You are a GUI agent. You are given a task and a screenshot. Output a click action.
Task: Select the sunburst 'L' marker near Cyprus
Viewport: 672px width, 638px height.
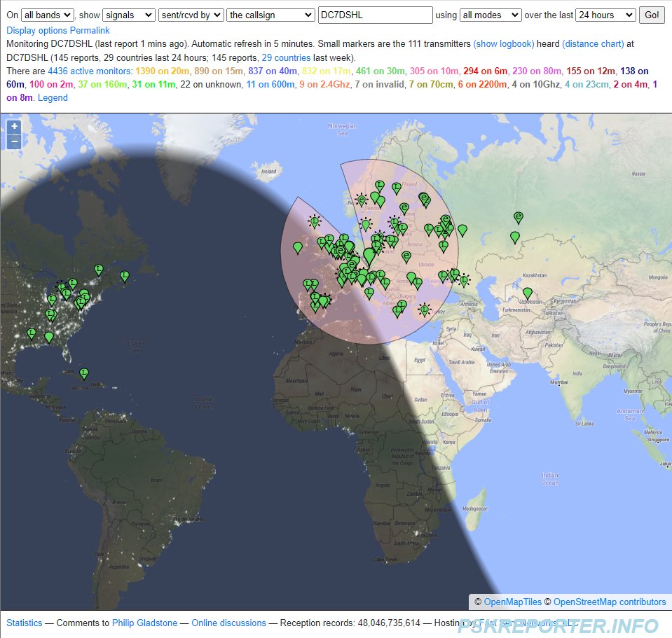[425, 310]
